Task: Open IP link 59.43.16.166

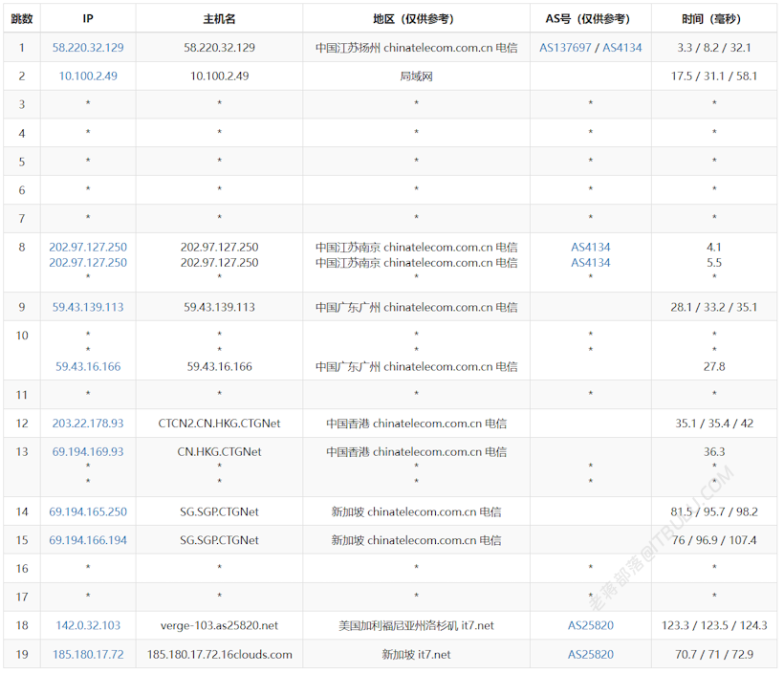Action: tap(88, 366)
